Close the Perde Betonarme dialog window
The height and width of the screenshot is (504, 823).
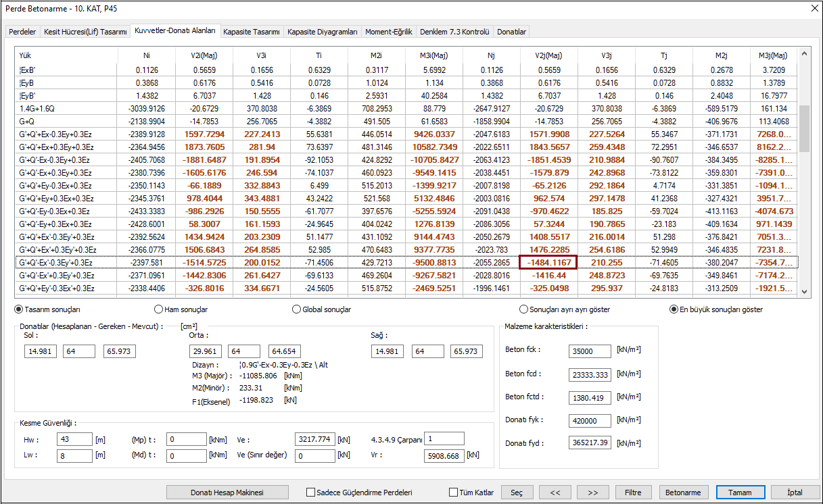813,8
